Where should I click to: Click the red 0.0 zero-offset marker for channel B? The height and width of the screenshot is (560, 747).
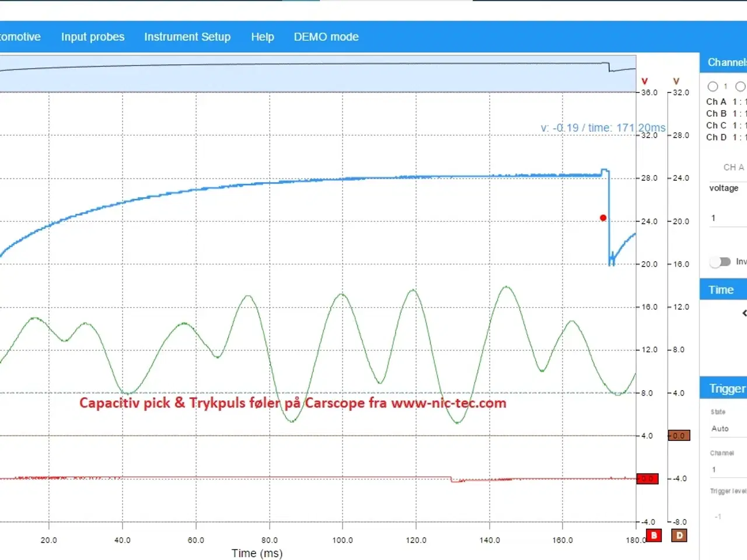coord(647,479)
